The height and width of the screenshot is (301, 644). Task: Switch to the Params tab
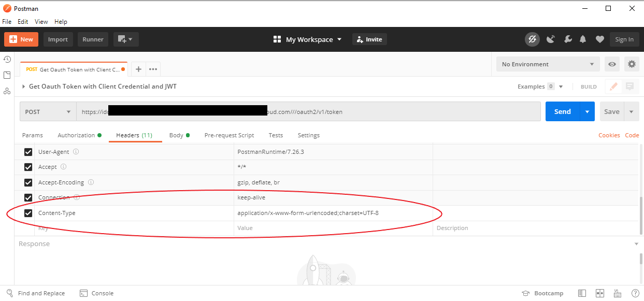coord(33,135)
